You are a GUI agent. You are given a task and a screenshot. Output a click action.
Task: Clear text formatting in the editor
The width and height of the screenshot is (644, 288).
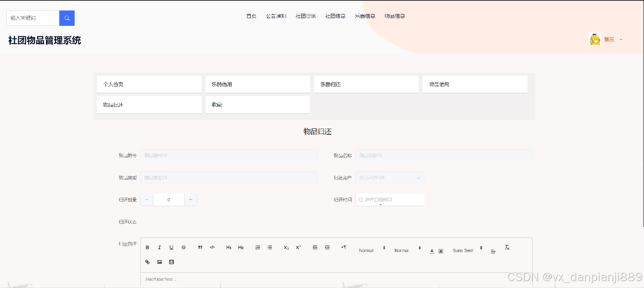click(x=507, y=247)
